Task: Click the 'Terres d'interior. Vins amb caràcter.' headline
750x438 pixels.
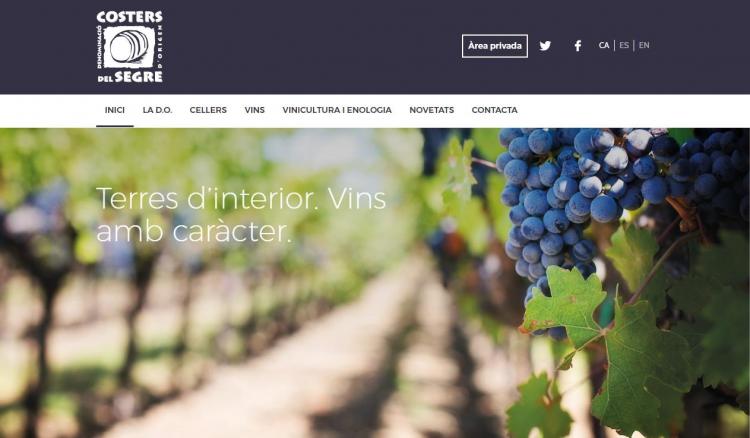Action: [x=241, y=215]
